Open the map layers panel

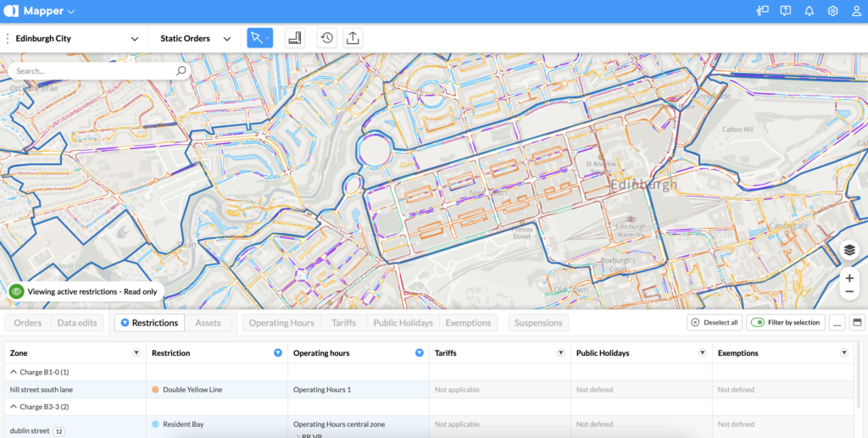pyautogui.click(x=849, y=251)
